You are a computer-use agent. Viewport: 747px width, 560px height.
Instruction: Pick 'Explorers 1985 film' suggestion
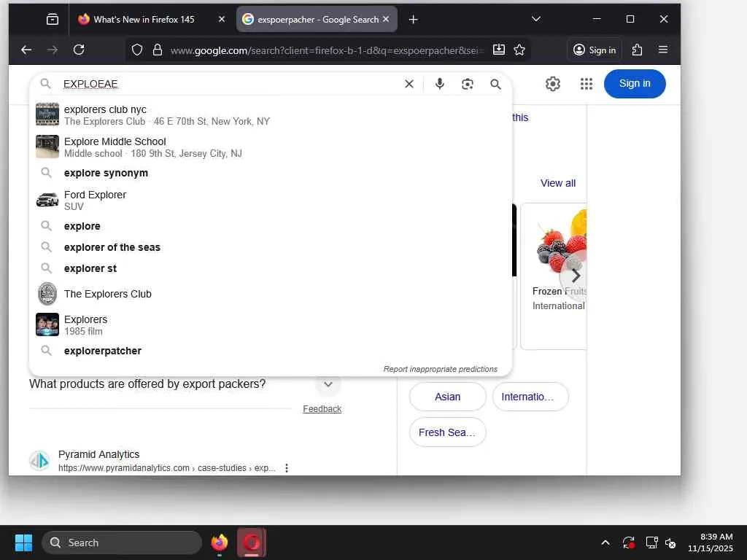(271, 324)
